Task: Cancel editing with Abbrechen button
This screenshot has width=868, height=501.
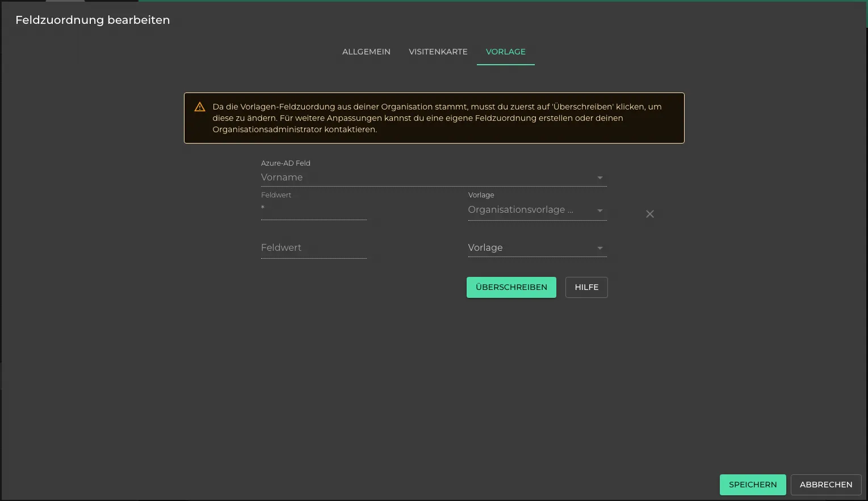Action: click(x=826, y=485)
